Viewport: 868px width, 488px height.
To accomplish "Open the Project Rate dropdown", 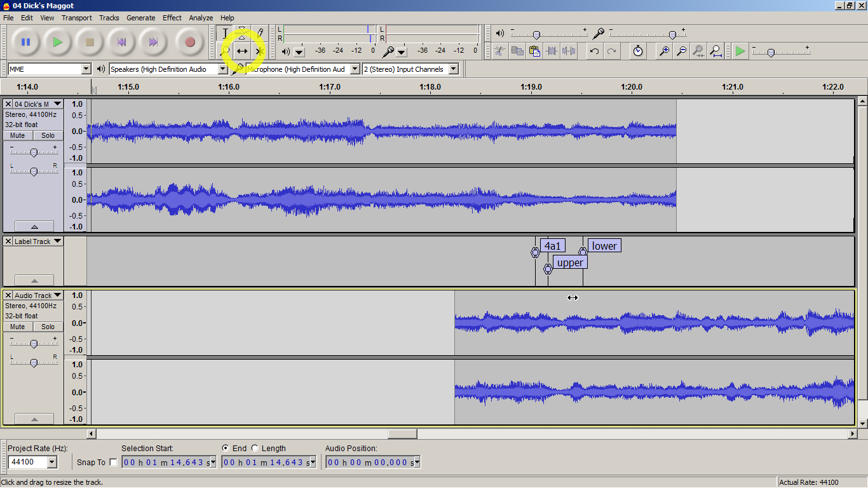I will (x=52, y=463).
